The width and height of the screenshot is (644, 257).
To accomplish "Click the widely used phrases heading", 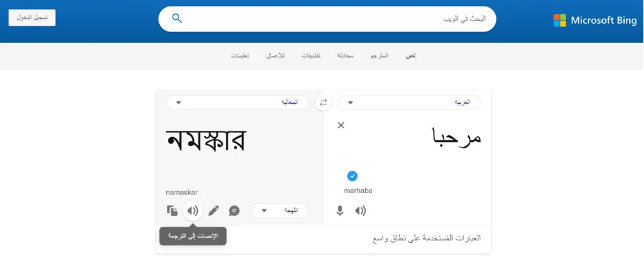I will point(426,238).
